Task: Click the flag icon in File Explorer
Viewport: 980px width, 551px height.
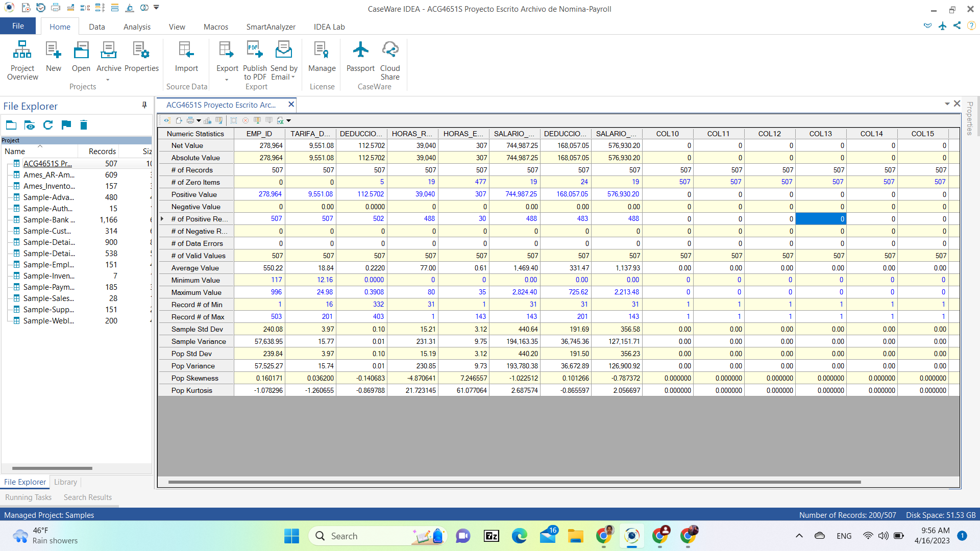Action: [66, 125]
